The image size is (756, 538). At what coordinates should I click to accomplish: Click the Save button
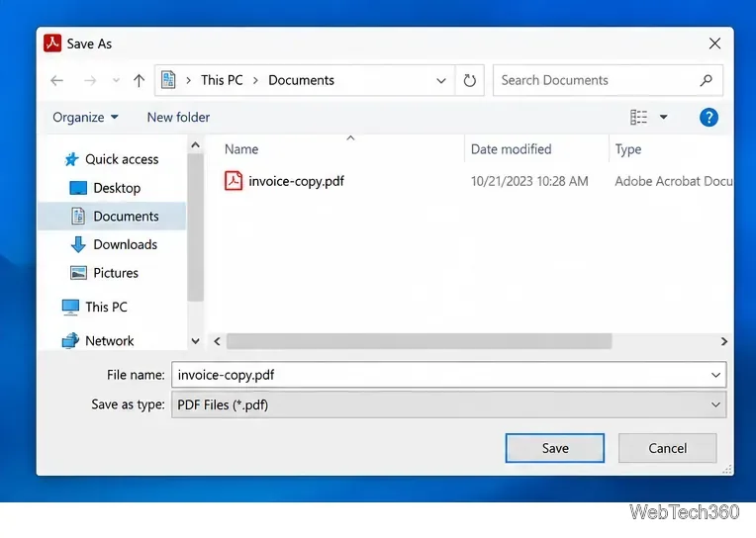[x=554, y=448]
